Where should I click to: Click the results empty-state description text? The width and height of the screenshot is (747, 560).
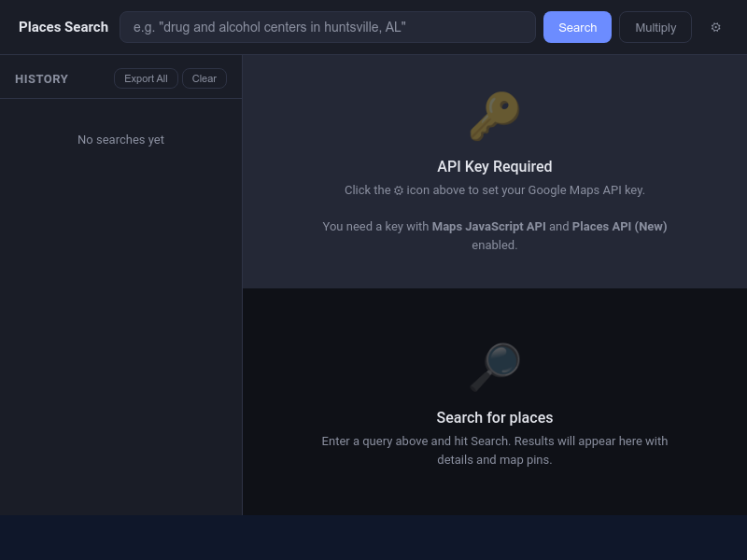pyautogui.click(x=495, y=450)
